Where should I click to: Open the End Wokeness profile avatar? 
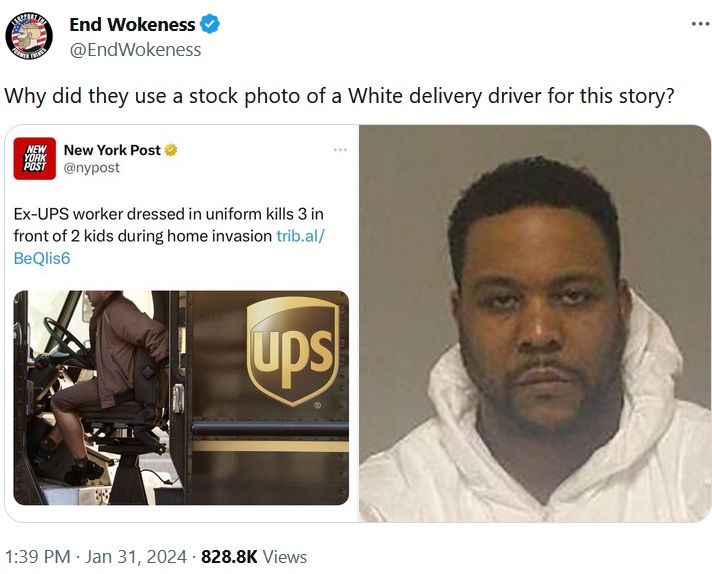pos(29,35)
